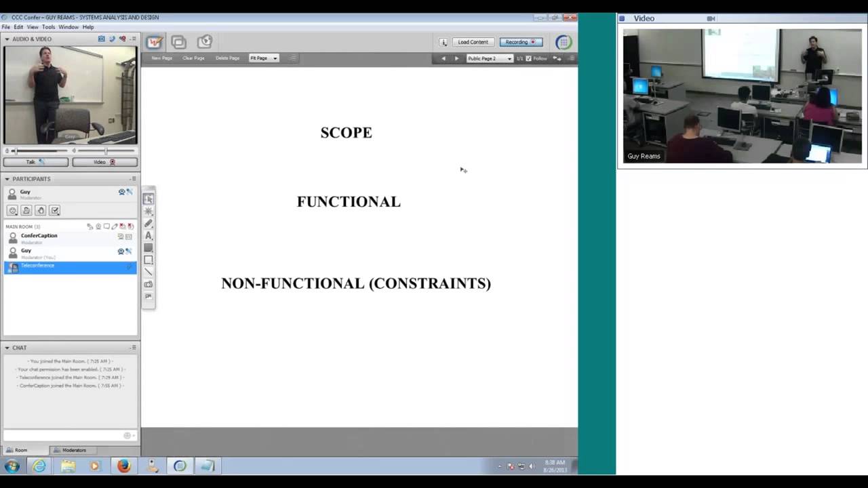Toggle Main Room application sharing permission

coord(123,226)
